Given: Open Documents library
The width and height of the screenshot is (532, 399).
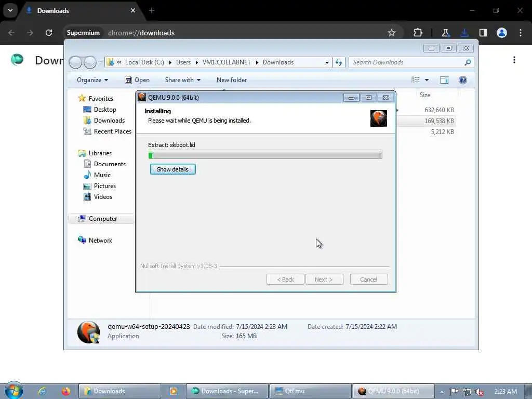Looking at the screenshot, I should tap(110, 164).
